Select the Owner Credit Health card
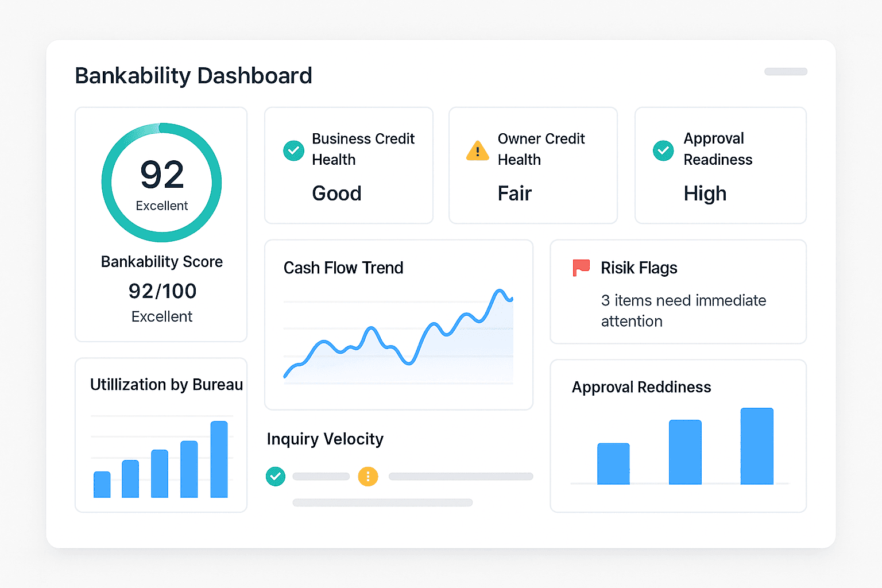The width and height of the screenshot is (882, 588). click(x=533, y=165)
